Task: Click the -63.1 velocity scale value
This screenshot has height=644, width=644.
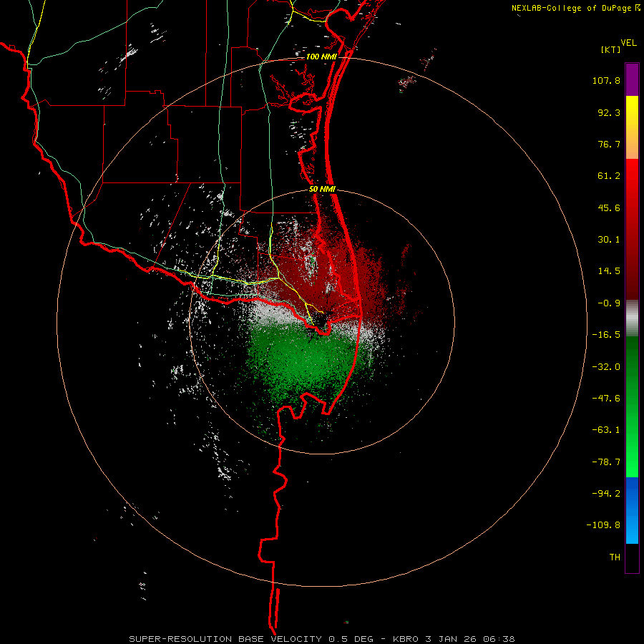Action: click(606, 430)
